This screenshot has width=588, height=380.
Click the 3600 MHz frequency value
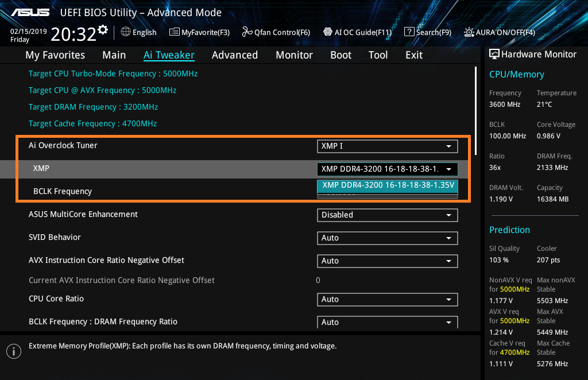click(504, 104)
